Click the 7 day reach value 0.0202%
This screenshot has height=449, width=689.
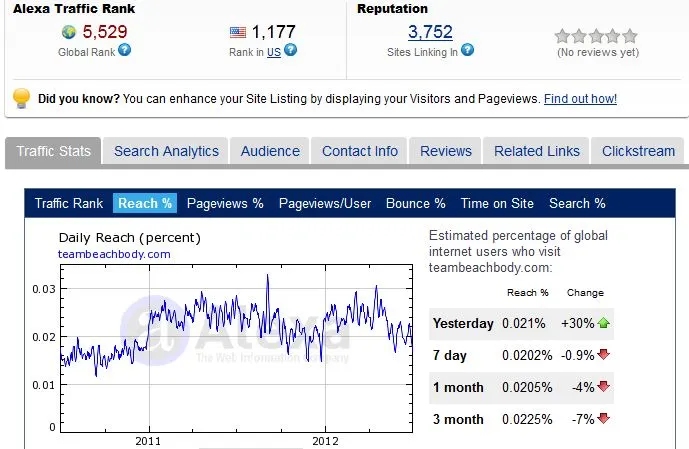click(x=527, y=355)
